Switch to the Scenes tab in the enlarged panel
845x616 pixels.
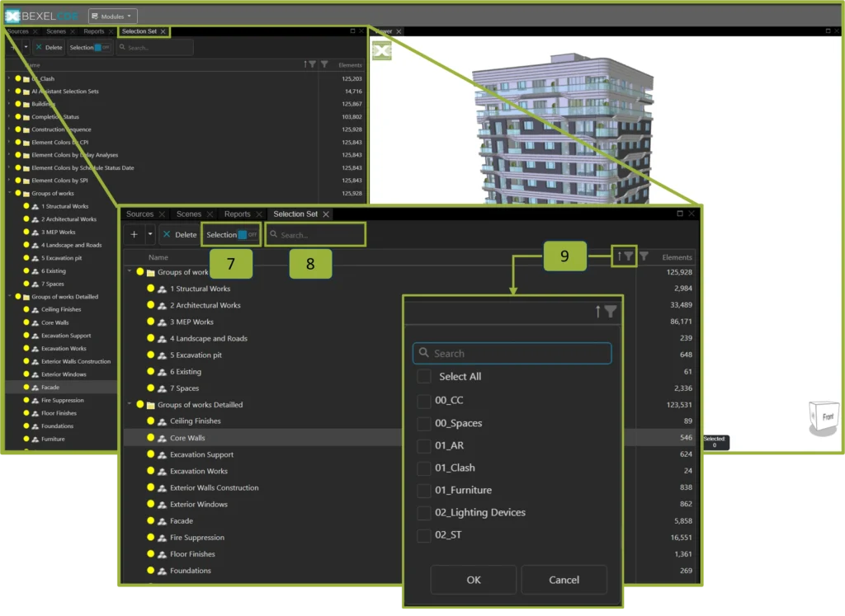coord(189,214)
